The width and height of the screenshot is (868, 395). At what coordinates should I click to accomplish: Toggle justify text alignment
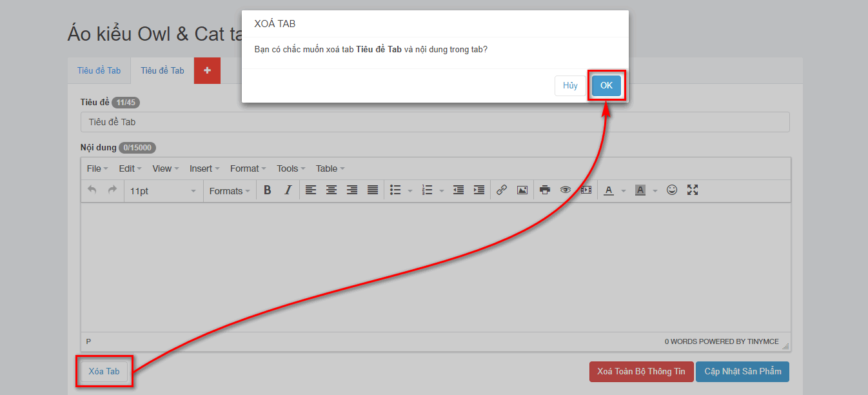(x=373, y=190)
